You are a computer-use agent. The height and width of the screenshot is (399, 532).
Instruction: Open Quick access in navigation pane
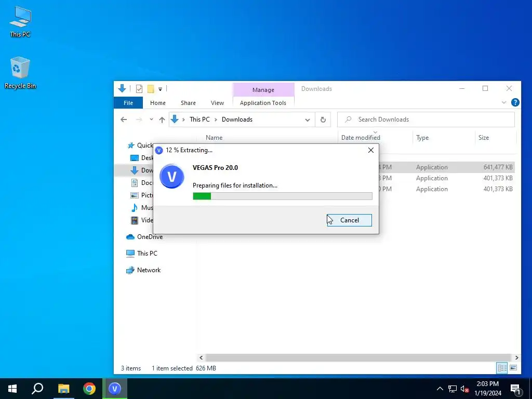click(x=140, y=145)
